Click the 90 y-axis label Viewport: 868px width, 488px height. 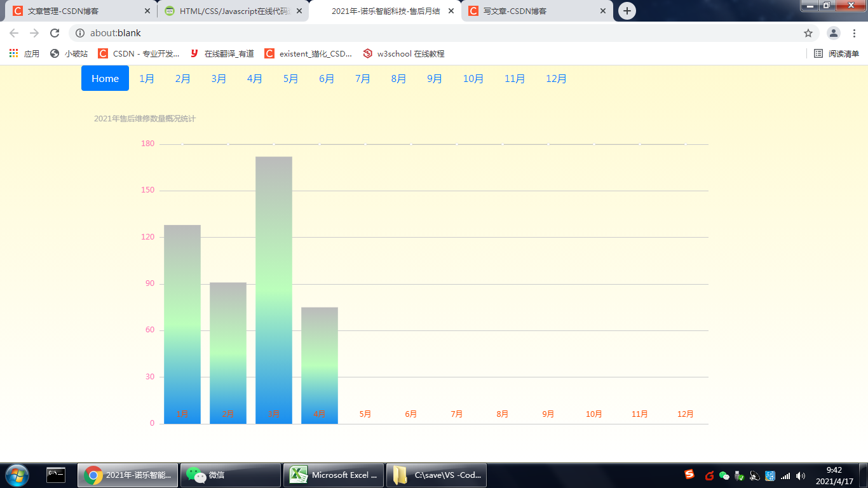tap(150, 283)
